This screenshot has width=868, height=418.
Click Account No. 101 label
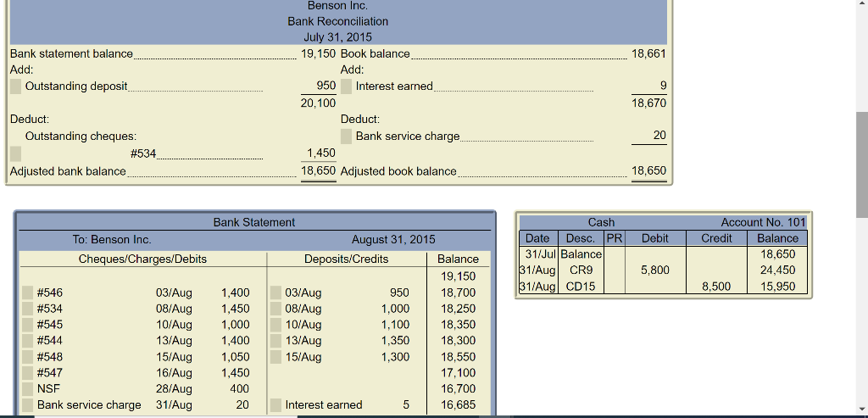763,222
